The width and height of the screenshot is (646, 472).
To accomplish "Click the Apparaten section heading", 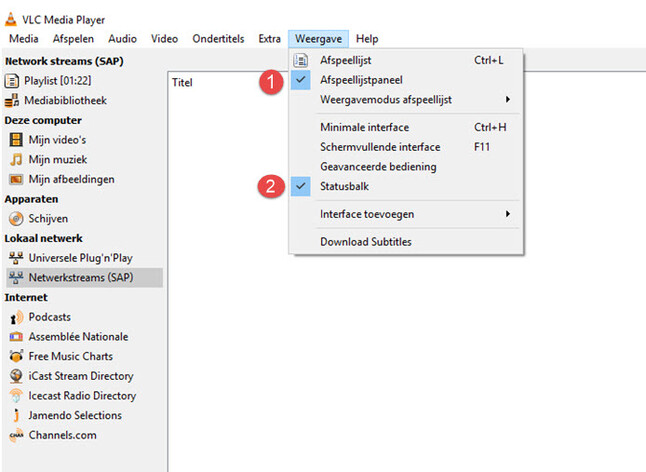I will (31, 199).
